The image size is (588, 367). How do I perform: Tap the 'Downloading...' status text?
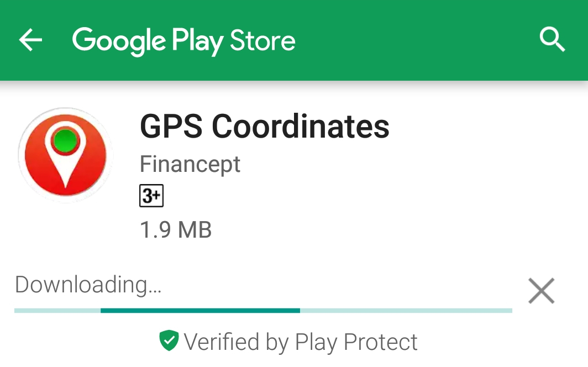[x=88, y=284]
